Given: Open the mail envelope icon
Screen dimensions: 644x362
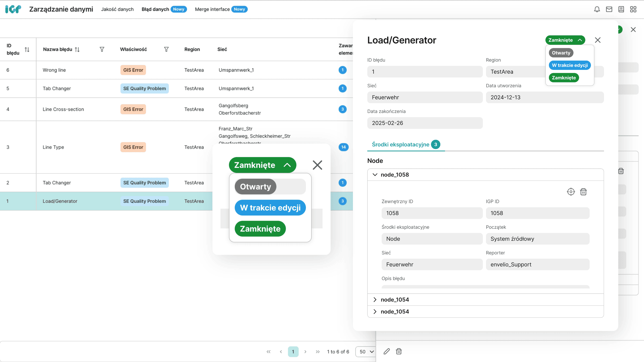Looking at the screenshot, I should [x=609, y=9].
